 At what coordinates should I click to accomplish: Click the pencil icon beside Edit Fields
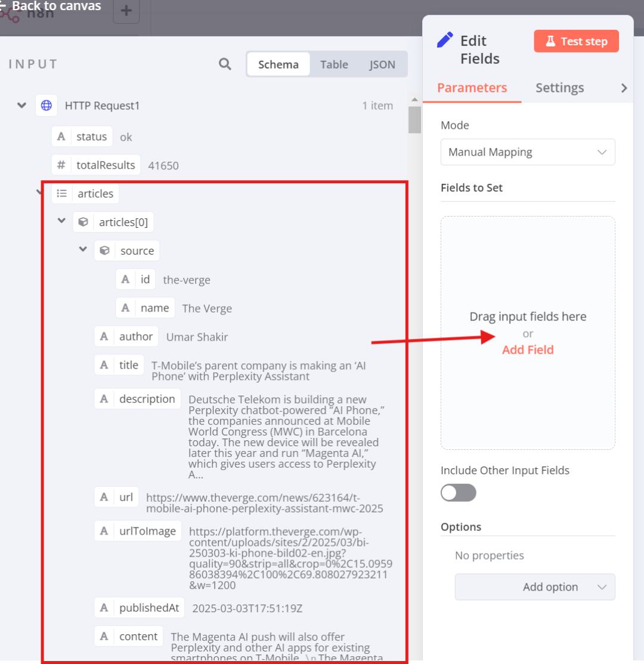click(x=445, y=40)
